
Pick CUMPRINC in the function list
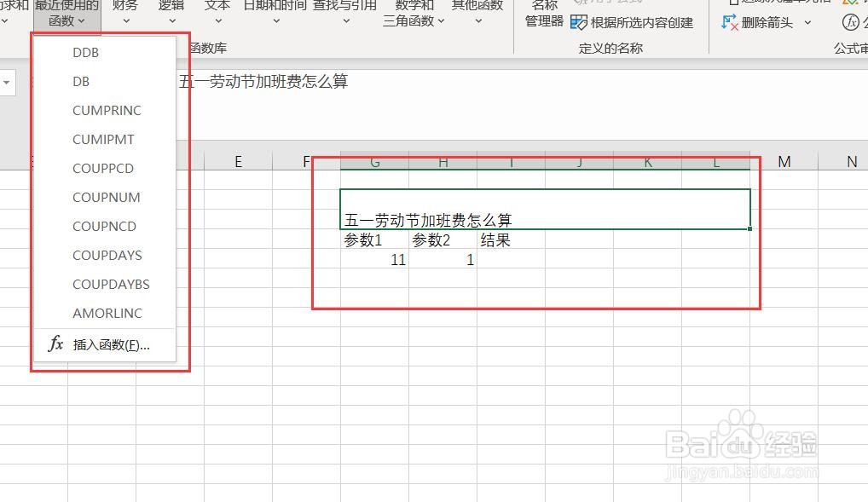point(105,110)
